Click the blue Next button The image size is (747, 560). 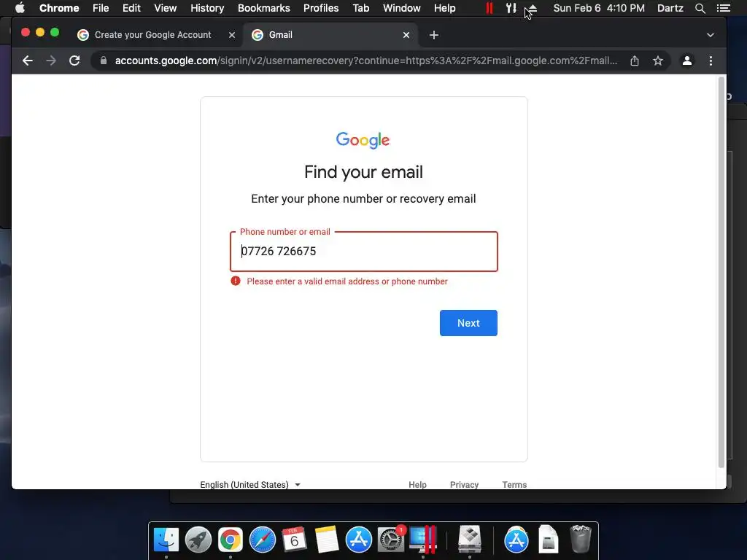(x=468, y=323)
